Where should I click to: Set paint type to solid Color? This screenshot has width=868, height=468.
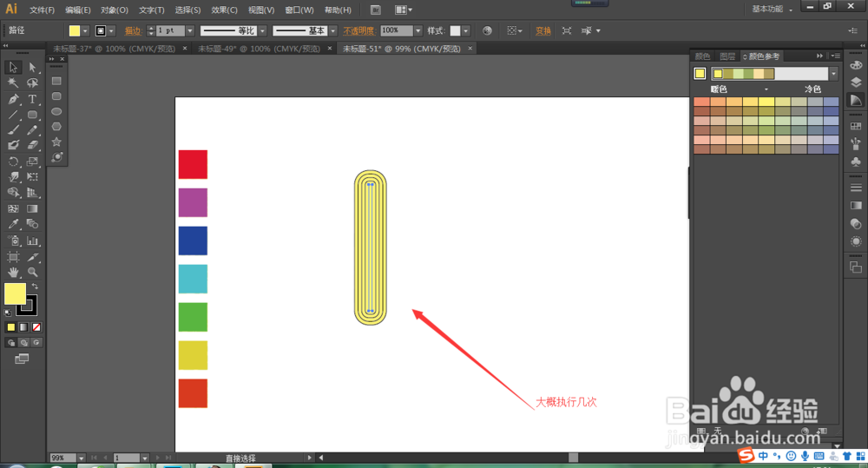coord(10,327)
